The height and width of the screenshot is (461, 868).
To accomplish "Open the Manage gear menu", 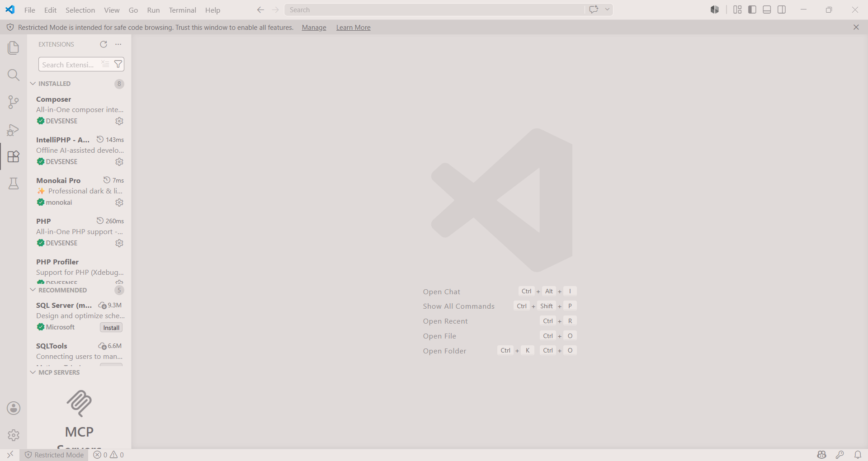I will 14,435.
